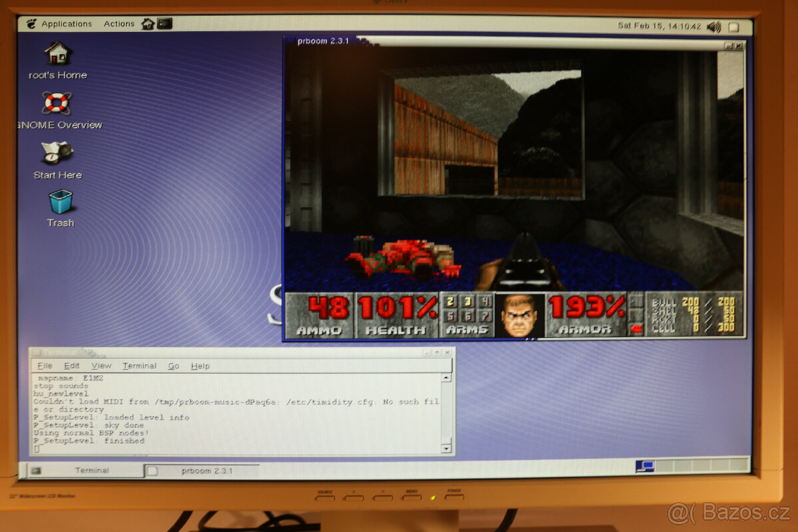
Task: Click the workspace switcher's first workspace
Action: click(x=644, y=466)
